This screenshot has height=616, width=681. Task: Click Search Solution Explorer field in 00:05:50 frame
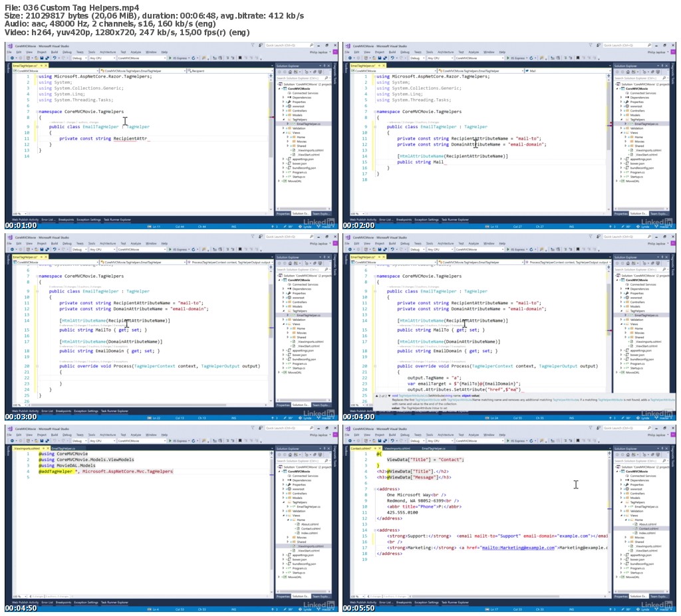pyautogui.click(x=642, y=461)
